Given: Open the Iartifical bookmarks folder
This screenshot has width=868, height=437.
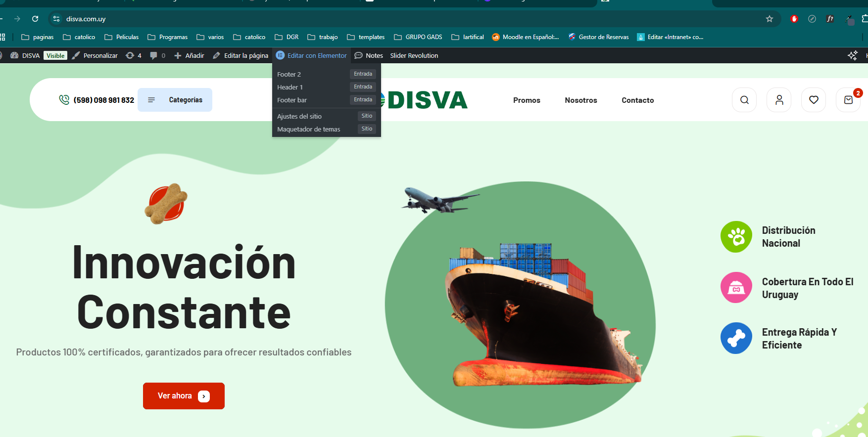Looking at the screenshot, I should [468, 37].
